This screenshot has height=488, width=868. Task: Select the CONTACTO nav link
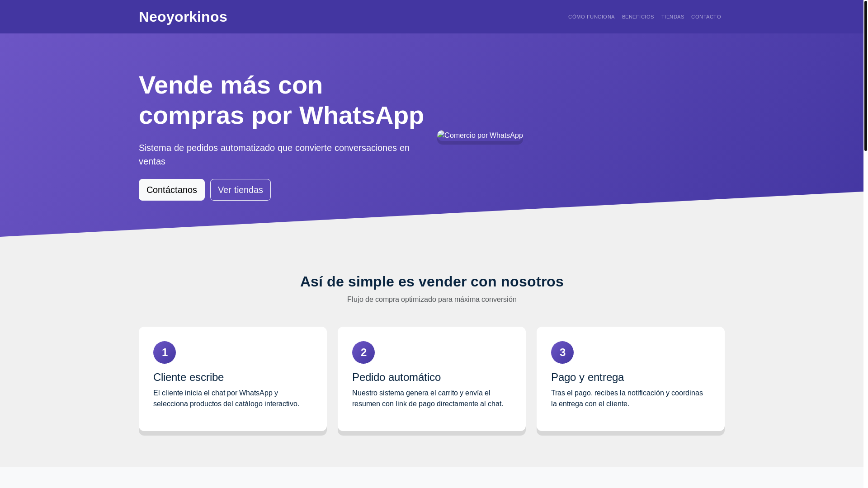[x=706, y=17]
